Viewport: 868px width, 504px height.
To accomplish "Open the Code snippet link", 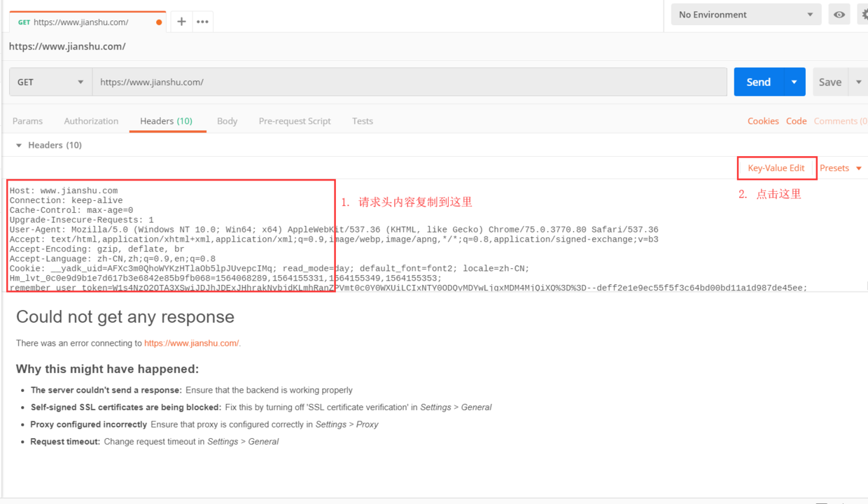I will [x=797, y=121].
